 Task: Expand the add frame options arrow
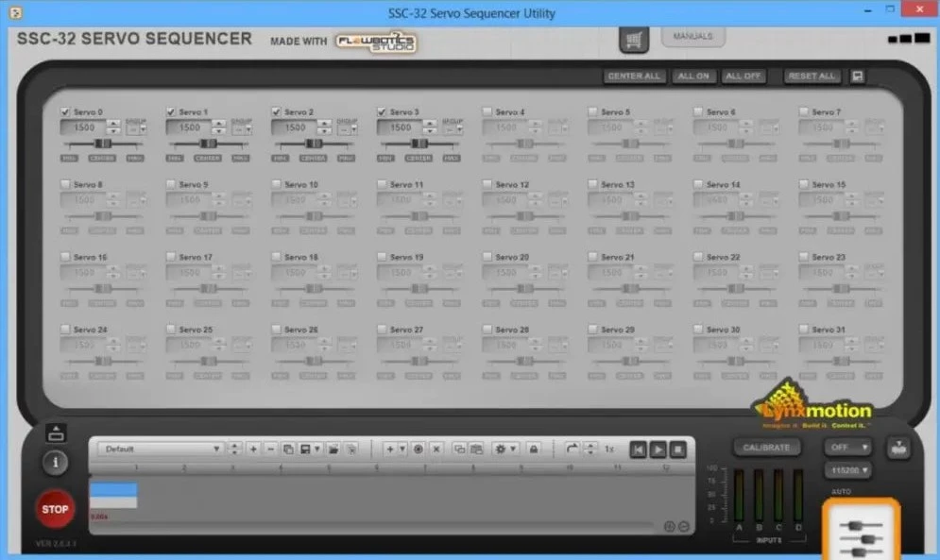click(402, 450)
